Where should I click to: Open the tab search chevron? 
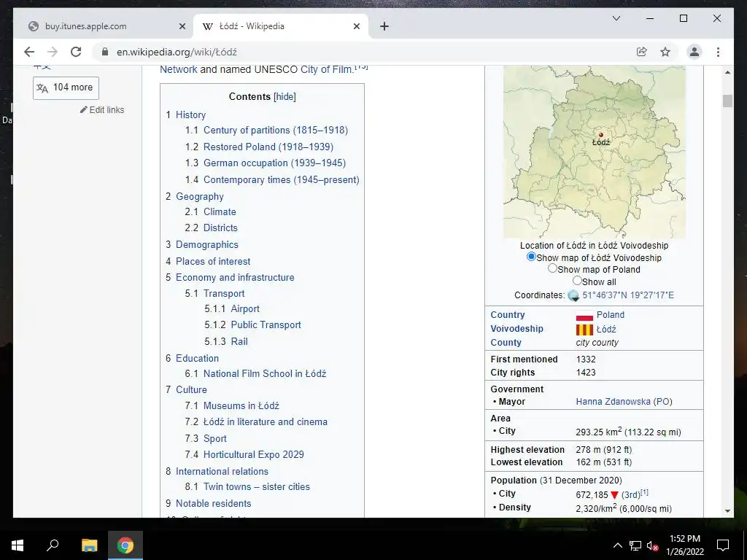[616, 18]
